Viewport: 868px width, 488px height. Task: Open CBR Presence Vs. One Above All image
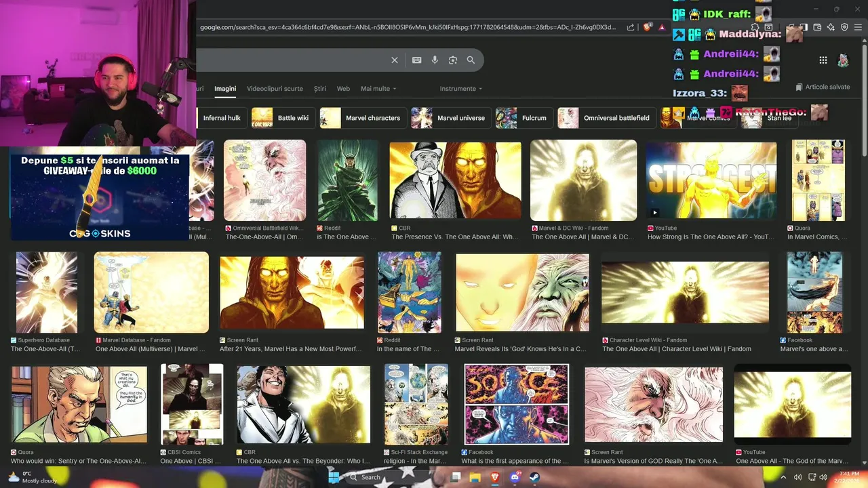tap(456, 180)
